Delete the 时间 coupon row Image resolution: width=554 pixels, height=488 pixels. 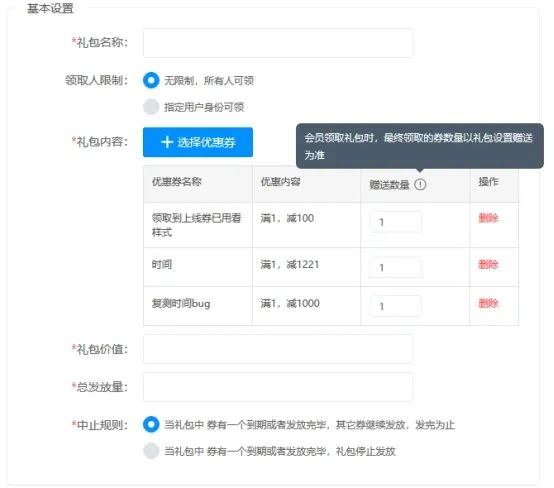tap(488, 264)
